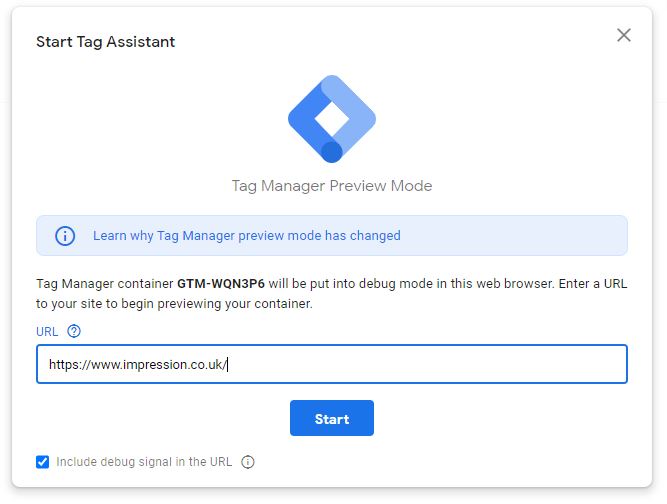Click the 'Include debug signal in the URL' label
This screenshot has height=504, width=667.
click(x=144, y=462)
